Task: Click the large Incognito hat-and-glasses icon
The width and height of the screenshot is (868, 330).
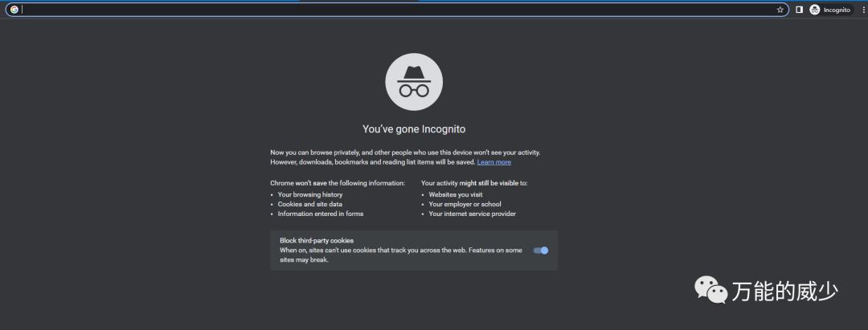Action: (x=414, y=82)
